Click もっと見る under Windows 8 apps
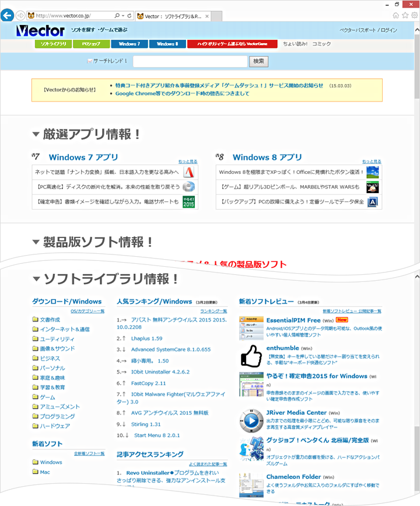The height and width of the screenshot is (506, 420). 372,161
